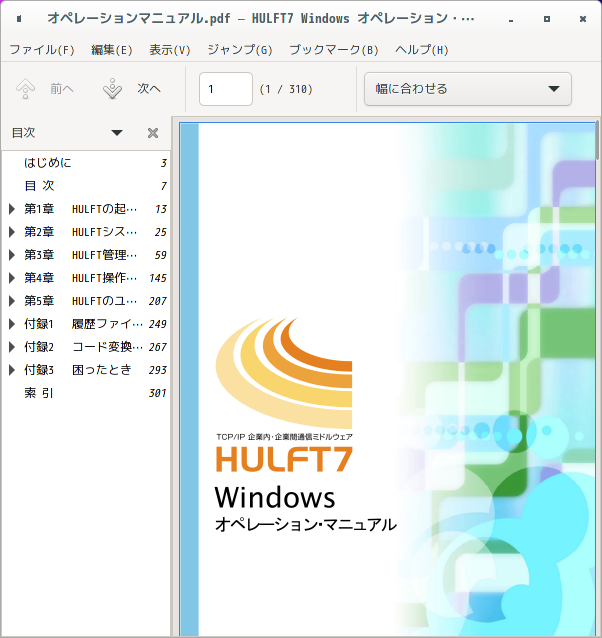The height and width of the screenshot is (638, 602).
Task: Select the 第1章 HULFTの起… entry
Action: 86,209
